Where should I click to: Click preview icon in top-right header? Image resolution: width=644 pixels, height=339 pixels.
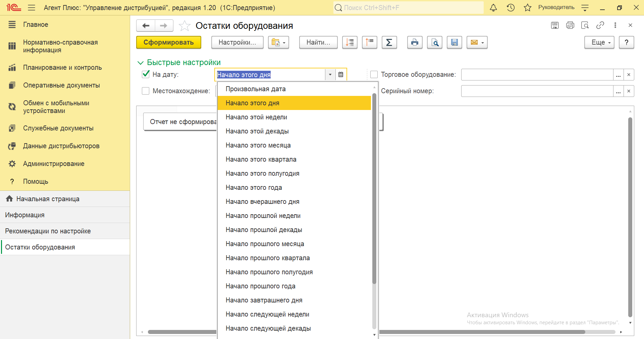coord(585,25)
